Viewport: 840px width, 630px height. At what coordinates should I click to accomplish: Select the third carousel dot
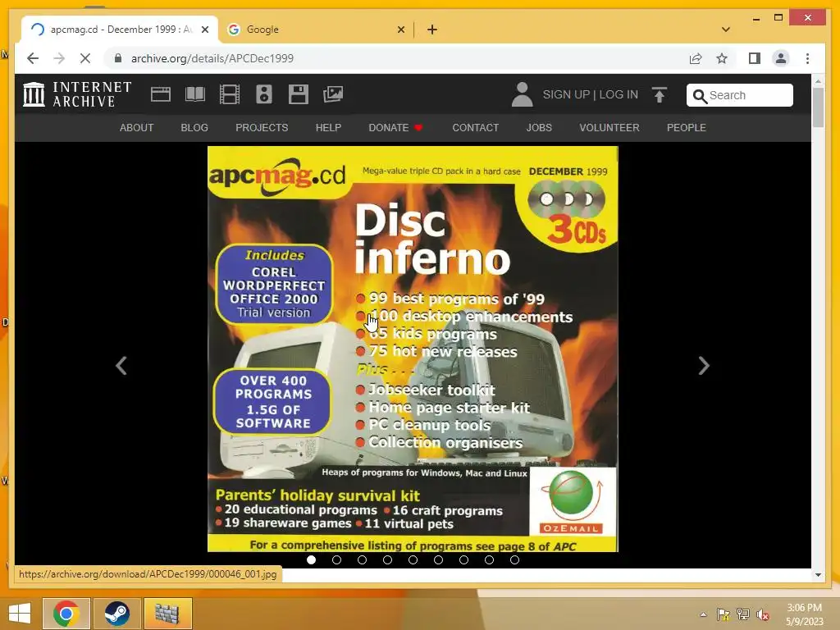point(362,559)
